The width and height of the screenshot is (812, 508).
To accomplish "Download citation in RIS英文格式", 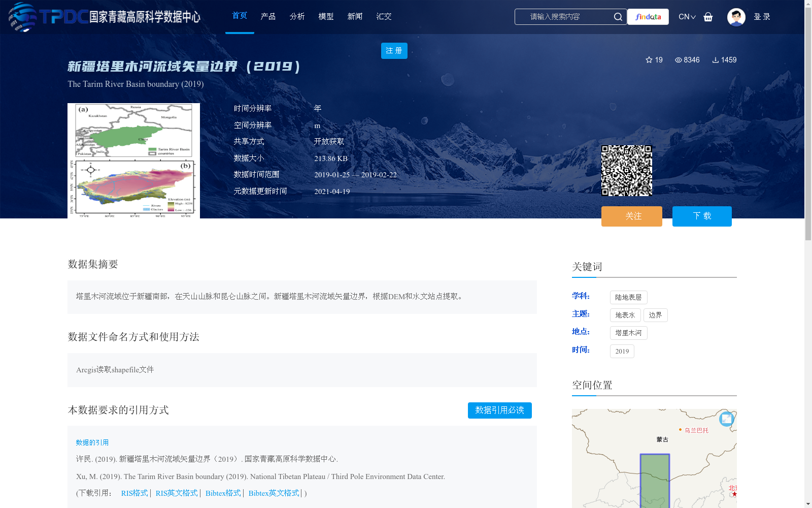I will pyautogui.click(x=177, y=493).
